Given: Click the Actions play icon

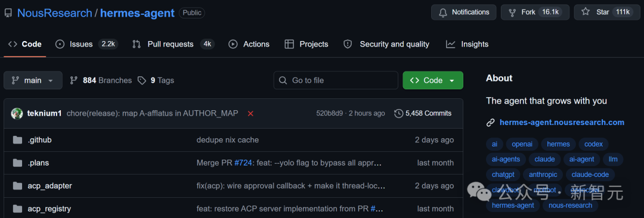Looking at the screenshot, I should 233,44.
